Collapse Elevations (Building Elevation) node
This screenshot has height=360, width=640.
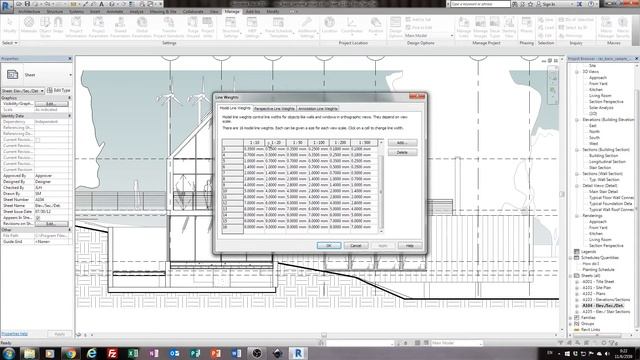577,120
